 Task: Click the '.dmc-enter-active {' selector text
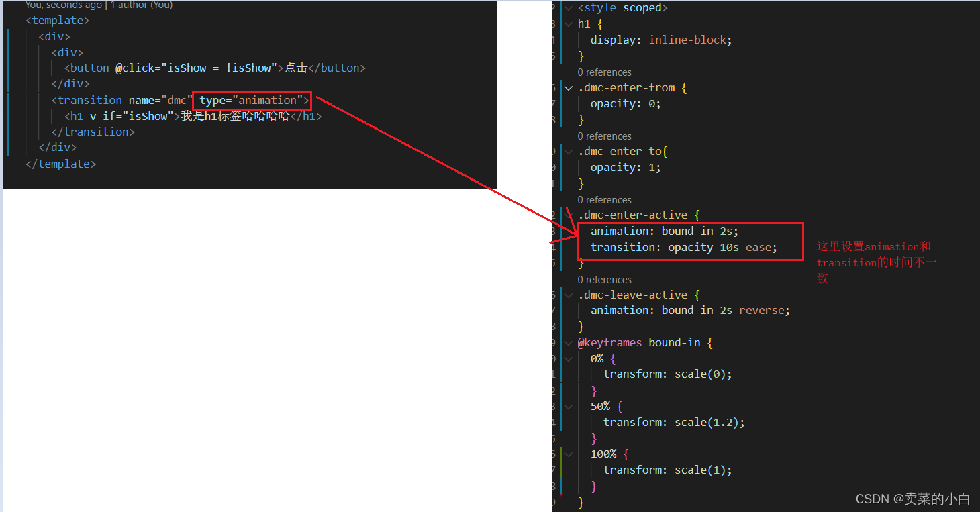coord(639,215)
